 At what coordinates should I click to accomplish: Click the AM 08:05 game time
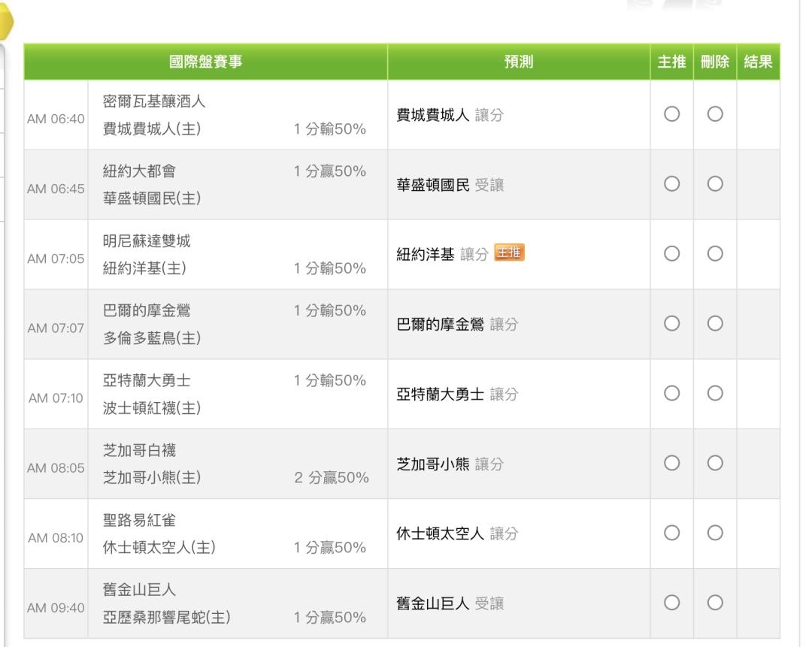point(56,468)
